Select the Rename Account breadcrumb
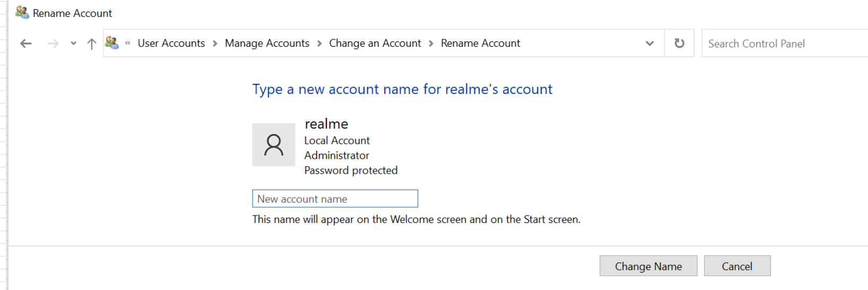Screen dimensions: 868x290 [x=480, y=43]
